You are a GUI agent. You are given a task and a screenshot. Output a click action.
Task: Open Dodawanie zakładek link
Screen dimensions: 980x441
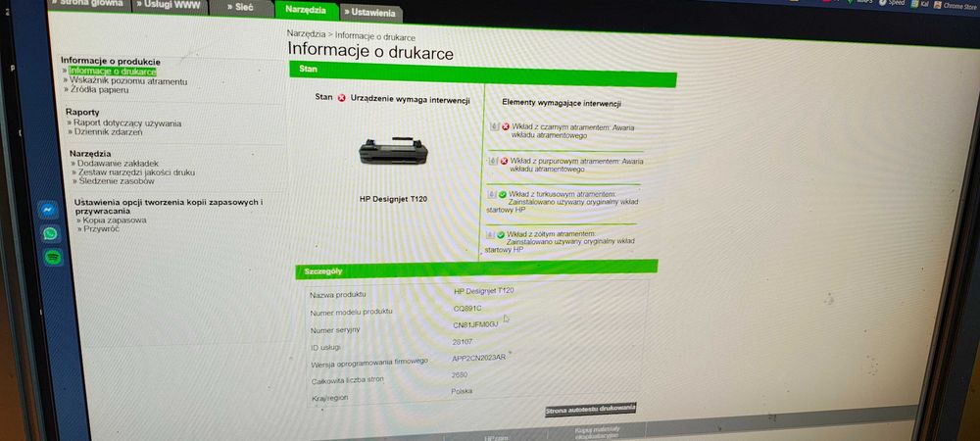(119, 163)
